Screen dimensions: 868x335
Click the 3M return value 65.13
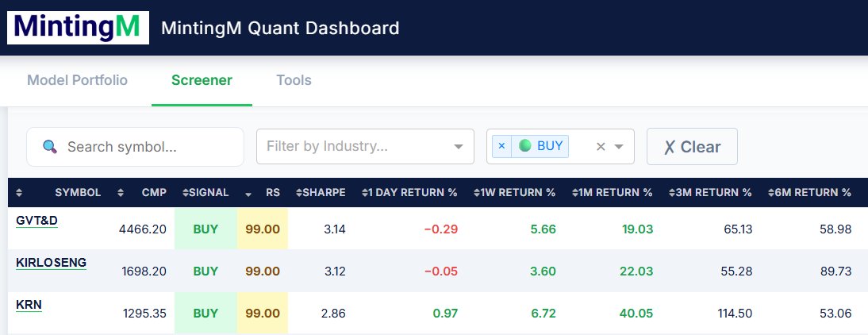tap(738, 229)
